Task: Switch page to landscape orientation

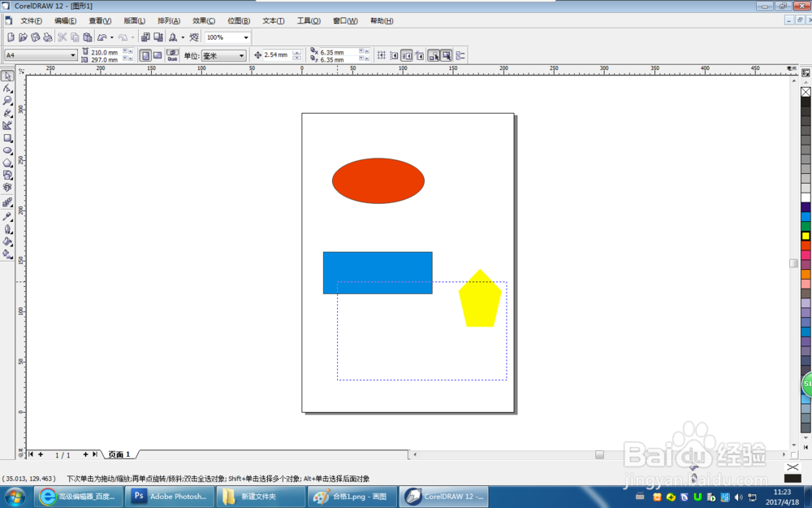Action: click(158, 55)
